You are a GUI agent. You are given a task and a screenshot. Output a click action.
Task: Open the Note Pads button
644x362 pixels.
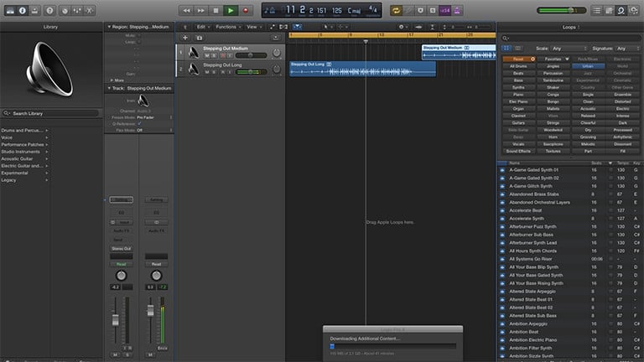click(609, 11)
